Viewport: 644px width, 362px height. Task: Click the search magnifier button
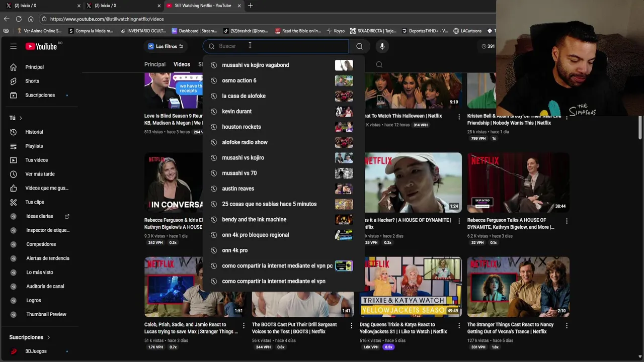click(x=359, y=46)
